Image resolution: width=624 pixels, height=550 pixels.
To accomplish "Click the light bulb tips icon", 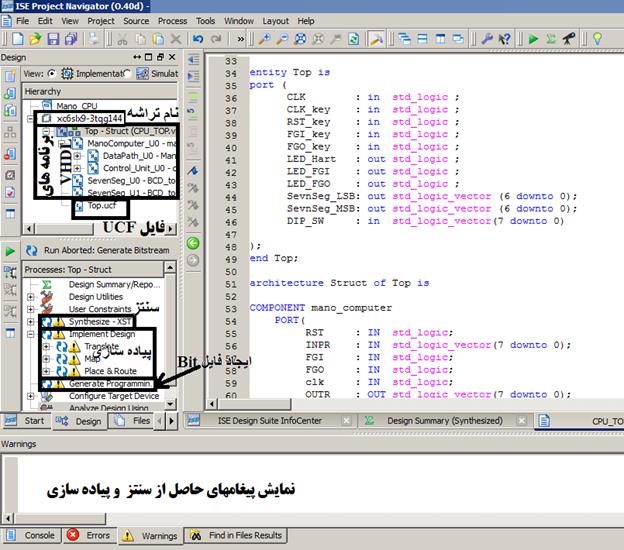I will click(x=597, y=39).
